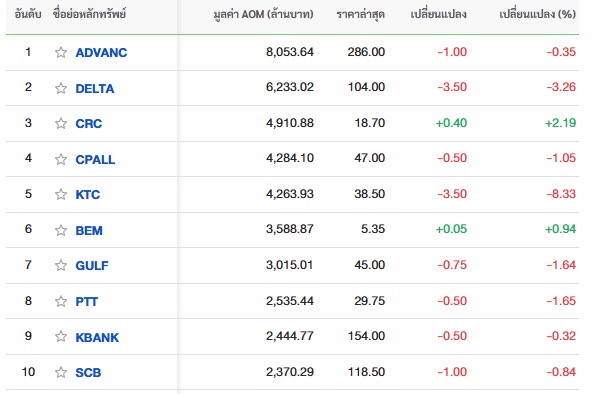593x394 pixels.
Task: Click the star icon beside PTT
Action: [61, 301]
